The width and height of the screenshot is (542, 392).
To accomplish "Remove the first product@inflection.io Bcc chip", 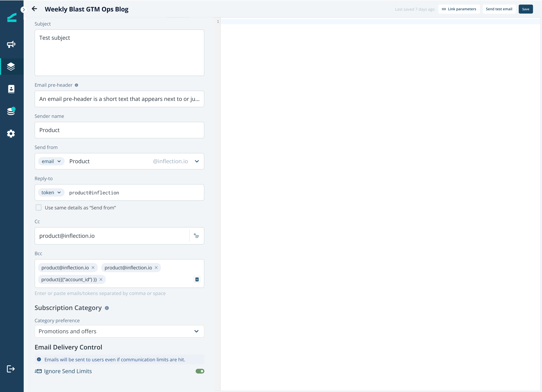I will click(93, 268).
